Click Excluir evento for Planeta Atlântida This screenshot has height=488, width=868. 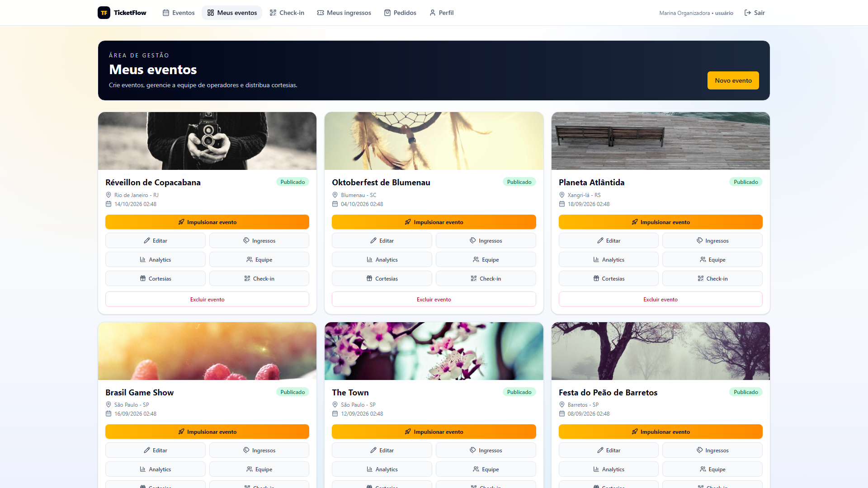click(660, 299)
